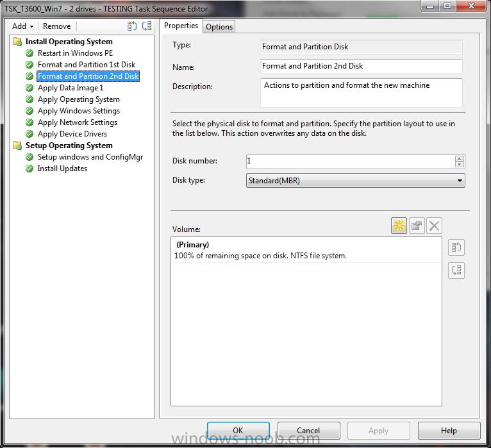Screen dimensions: 491x448
Task: Click folder icon of Install Operating System group
Action: pos(17,42)
